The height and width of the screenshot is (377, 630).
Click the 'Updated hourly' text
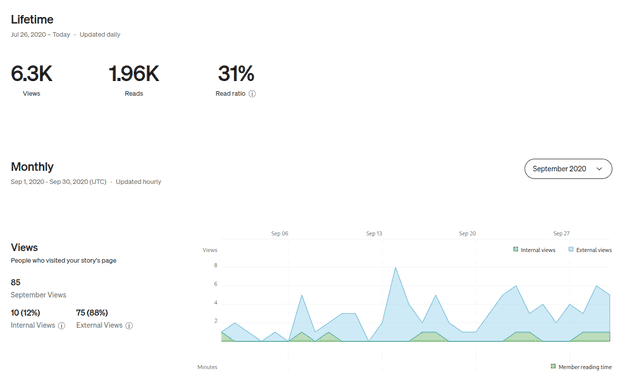[x=139, y=182]
